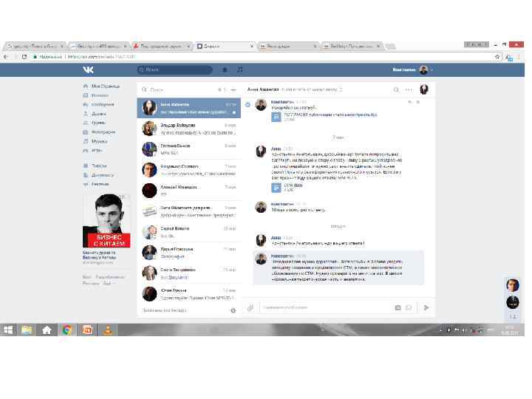The height and width of the screenshot is (399, 532).
Task: Open the docx attachment in Анна's message
Action: (x=287, y=188)
